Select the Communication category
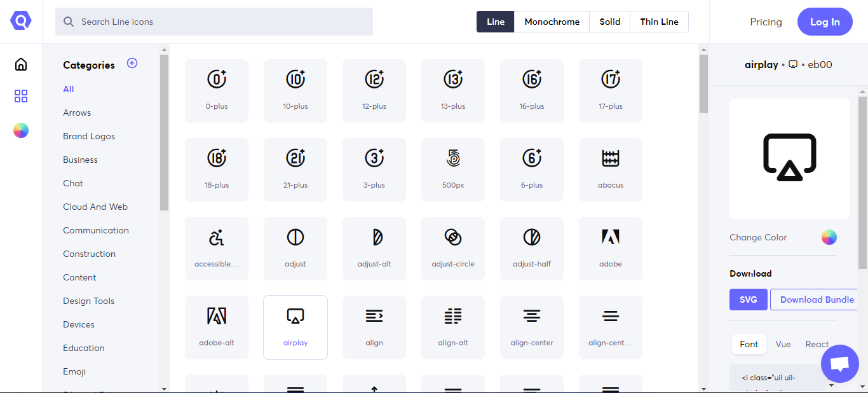 (96, 230)
